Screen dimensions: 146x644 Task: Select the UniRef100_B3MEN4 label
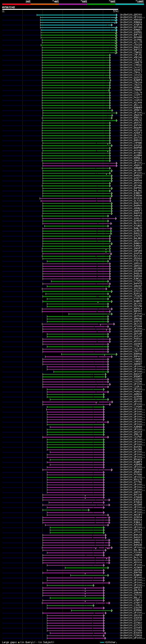pos(131,196)
